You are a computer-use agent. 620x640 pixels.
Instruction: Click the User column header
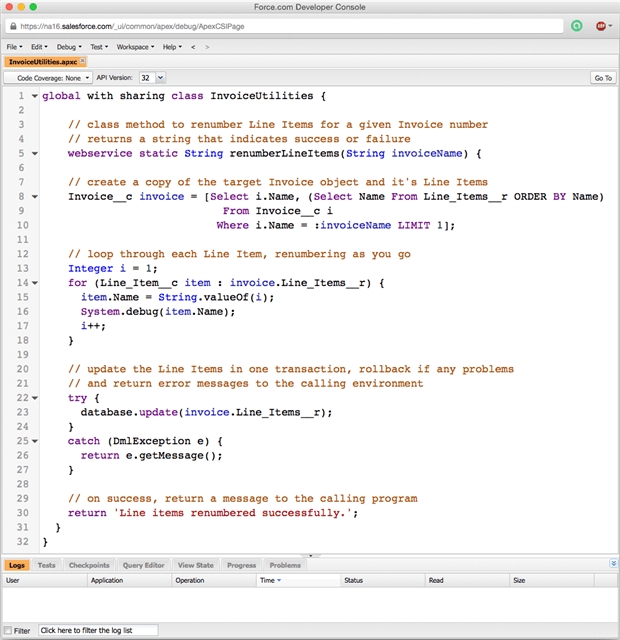pyautogui.click(x=44, y=580)
